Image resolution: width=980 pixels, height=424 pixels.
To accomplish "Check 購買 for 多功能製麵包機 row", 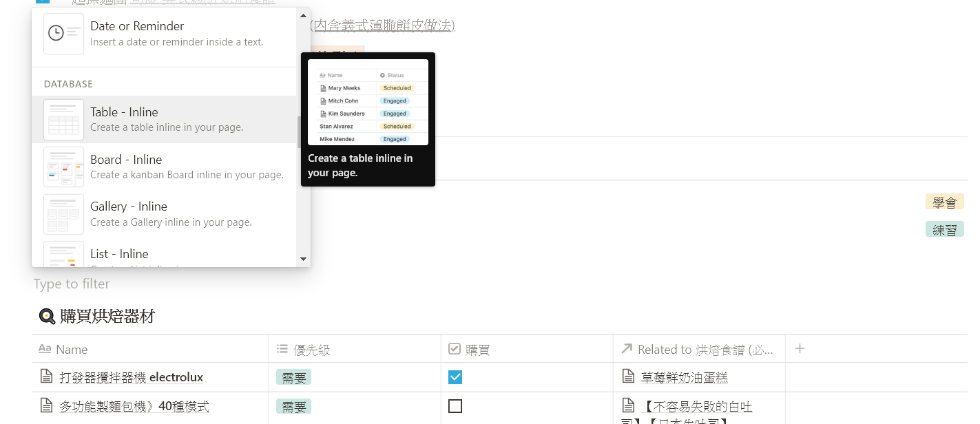I will click(455, 406).
